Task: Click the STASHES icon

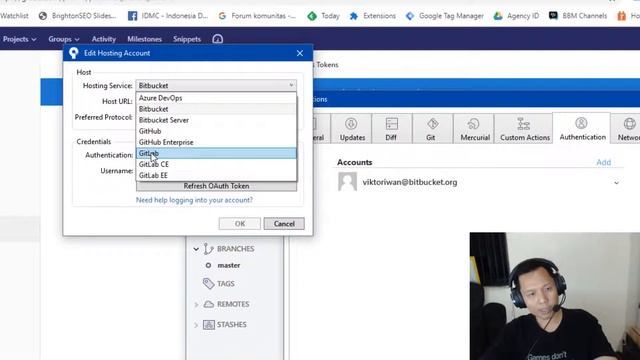Action: pos(209,324)
